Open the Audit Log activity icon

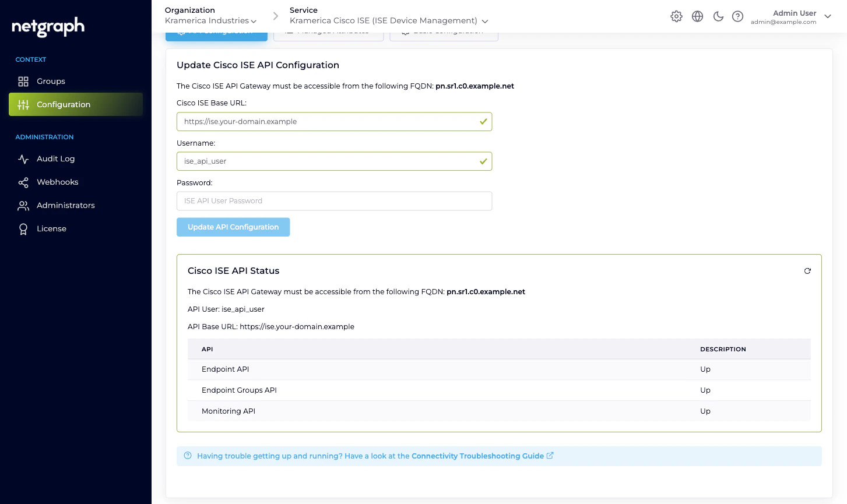click(x=23, y=158)
